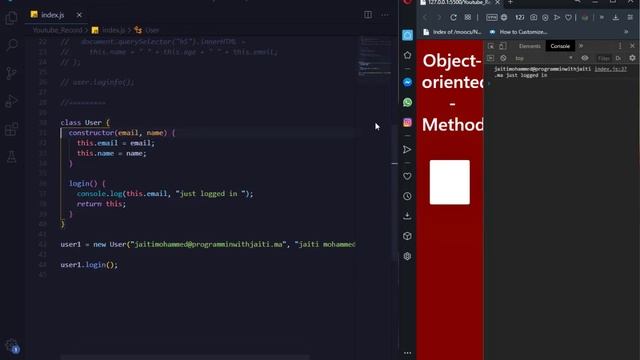Open sidebar Downloads icon
This screenshot has height=360, width=640.
click(x=407, y=216)
